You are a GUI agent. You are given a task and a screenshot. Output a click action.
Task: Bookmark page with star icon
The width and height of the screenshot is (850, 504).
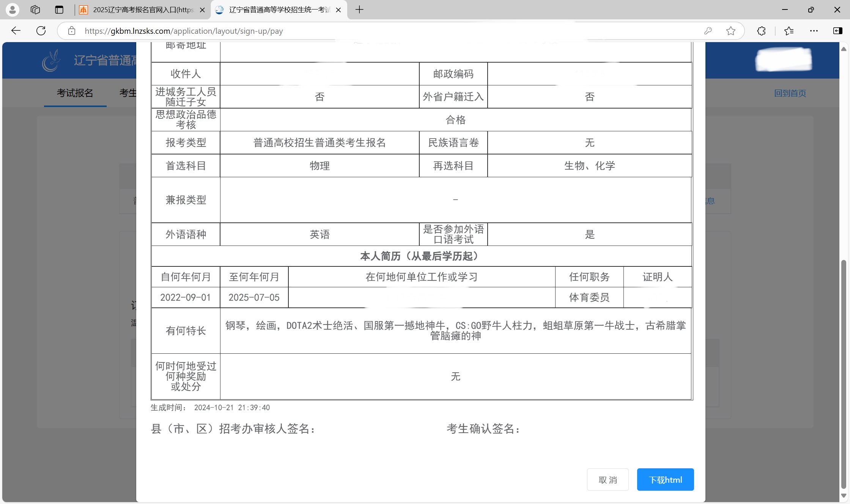point(730,31)
